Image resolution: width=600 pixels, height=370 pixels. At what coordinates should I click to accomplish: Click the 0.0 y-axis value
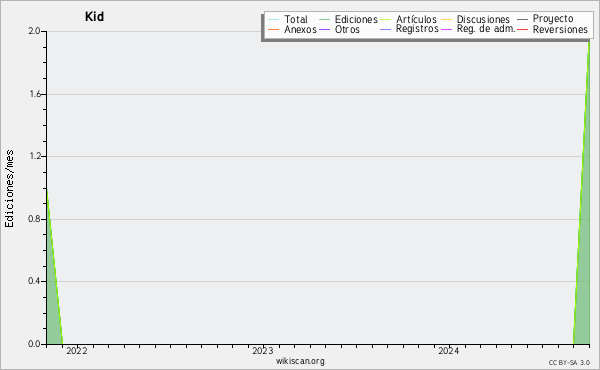click(35, 344)
